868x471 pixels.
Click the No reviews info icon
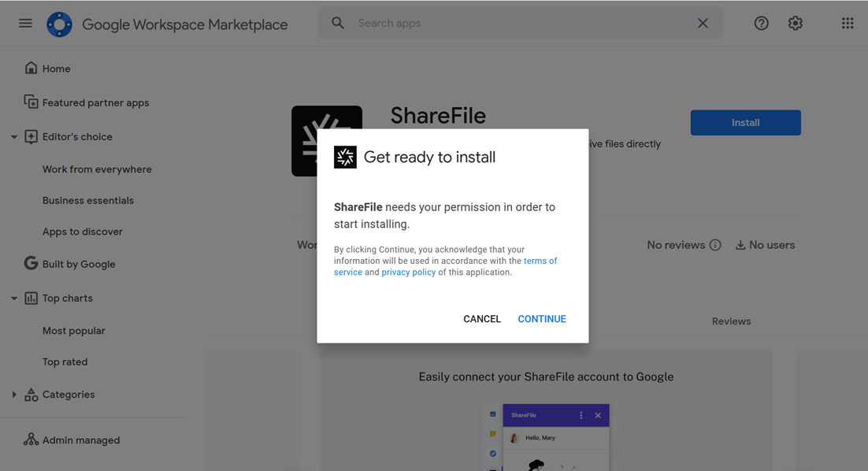point(715,245)
